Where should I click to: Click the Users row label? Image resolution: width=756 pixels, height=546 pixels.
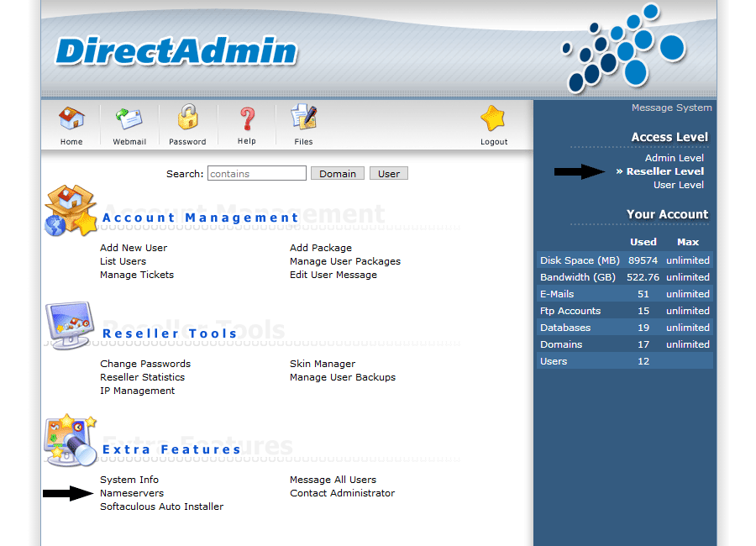tap(554, 362)
